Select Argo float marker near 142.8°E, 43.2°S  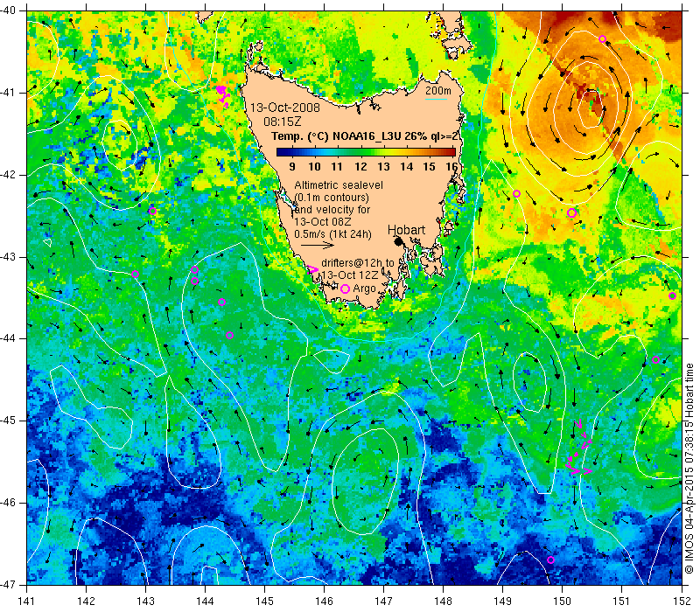[135, 274]
